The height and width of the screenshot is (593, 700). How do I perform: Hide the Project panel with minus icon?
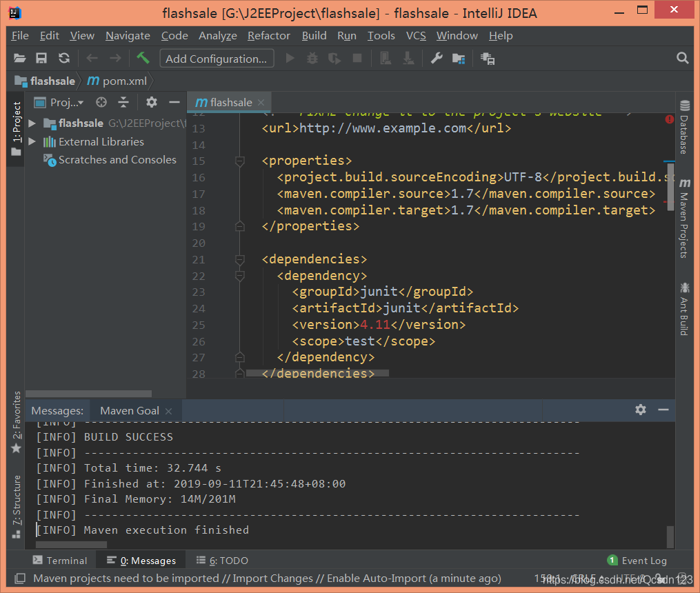click(x=174, y=103)
